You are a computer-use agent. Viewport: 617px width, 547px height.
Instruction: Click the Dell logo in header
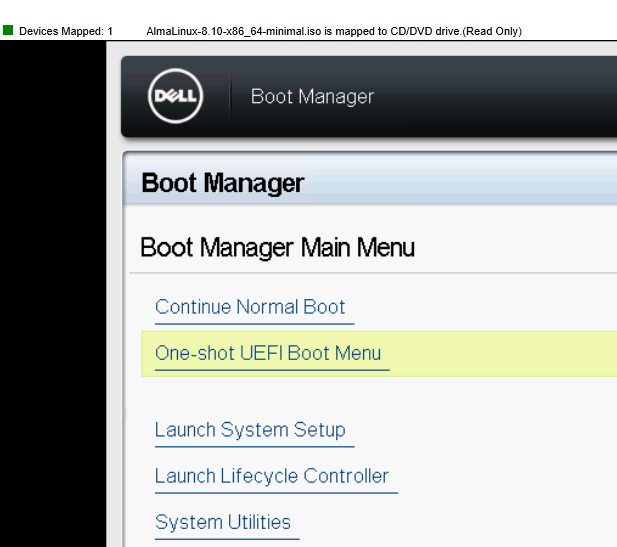pos(176,97)
